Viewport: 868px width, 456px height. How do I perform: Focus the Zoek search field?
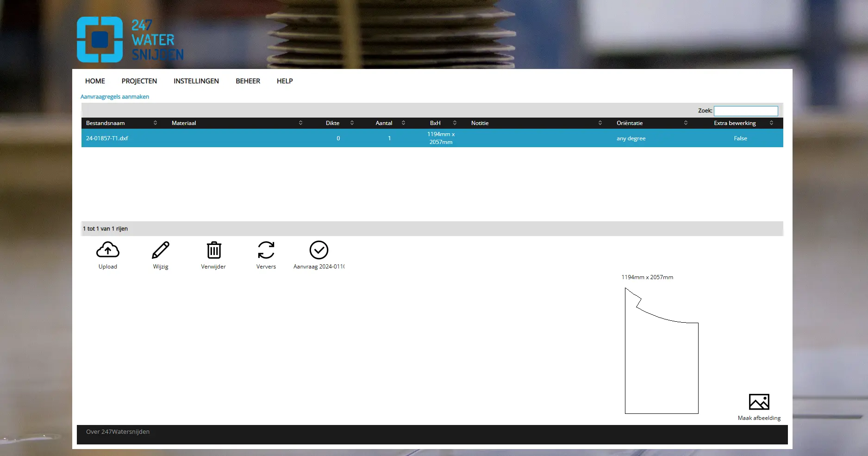[746, 111]
